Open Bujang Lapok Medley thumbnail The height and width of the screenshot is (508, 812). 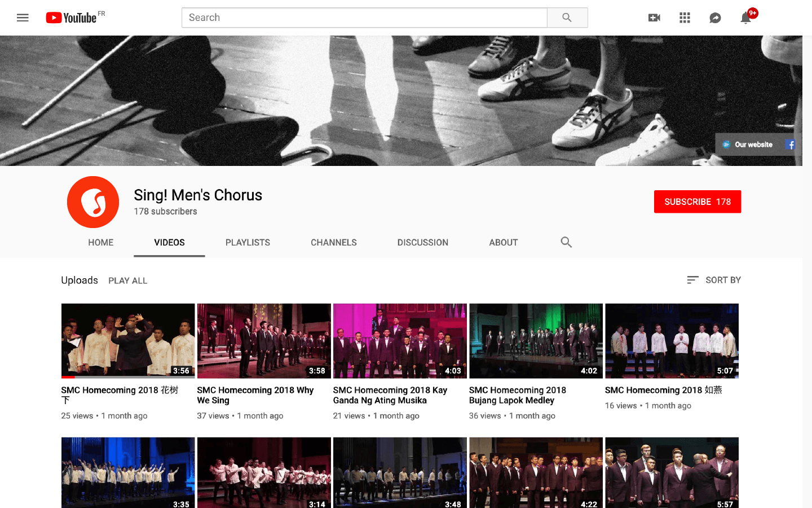(x=536, y=341)
